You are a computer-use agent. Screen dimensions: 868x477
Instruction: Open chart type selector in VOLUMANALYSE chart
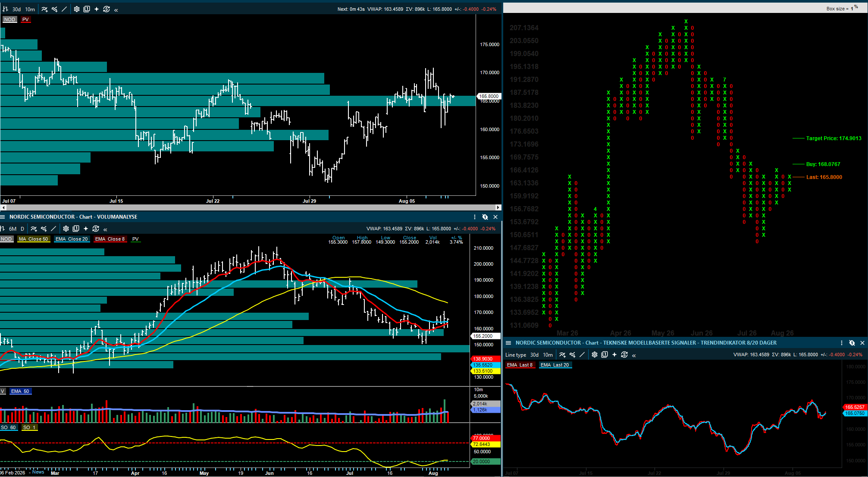coord(2,229)
